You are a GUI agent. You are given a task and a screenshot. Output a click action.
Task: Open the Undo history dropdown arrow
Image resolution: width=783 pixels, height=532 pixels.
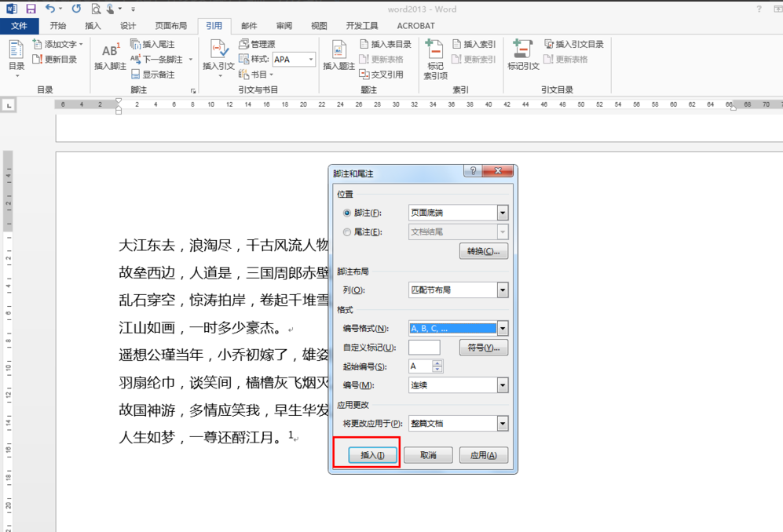pyautogui.click(x=60, y=9)
